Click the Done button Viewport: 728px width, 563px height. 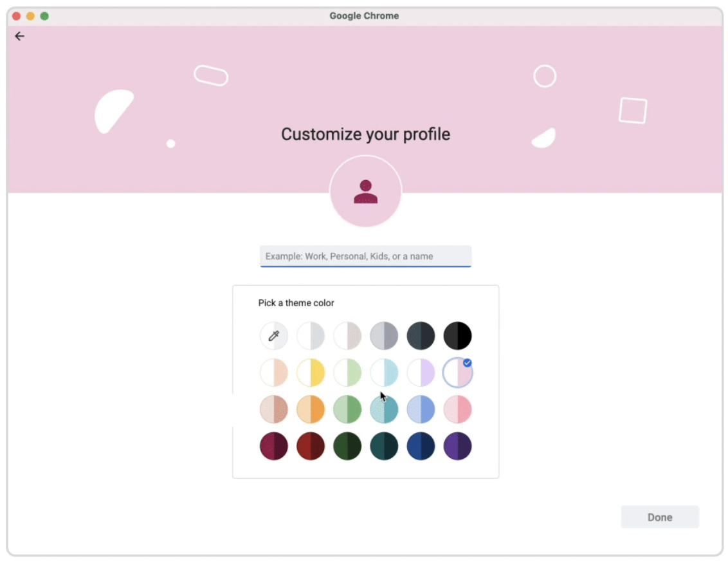coord(660,517)
